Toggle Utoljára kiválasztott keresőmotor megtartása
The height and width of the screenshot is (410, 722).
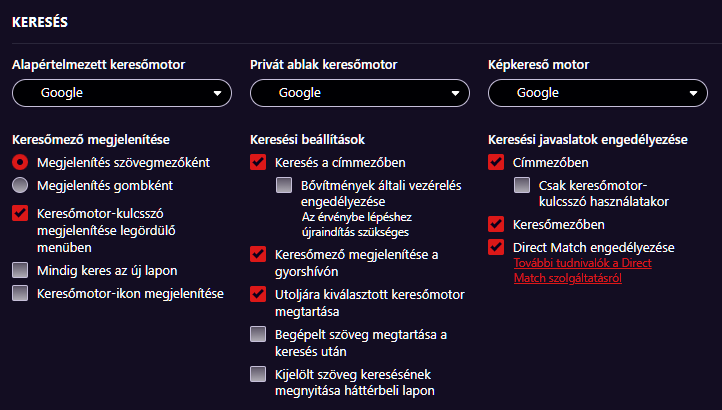point(258,294)
